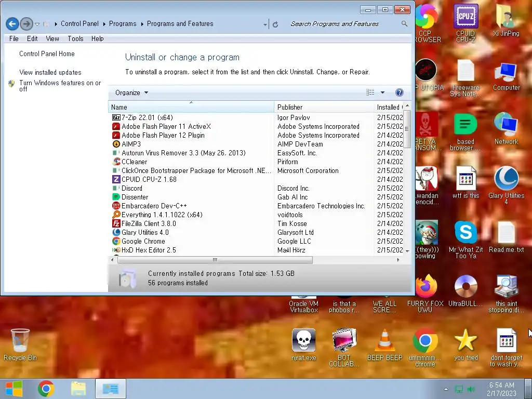532x399 pixels.
Task: Select the Google Chrome list entry icon
Action: 116,241
